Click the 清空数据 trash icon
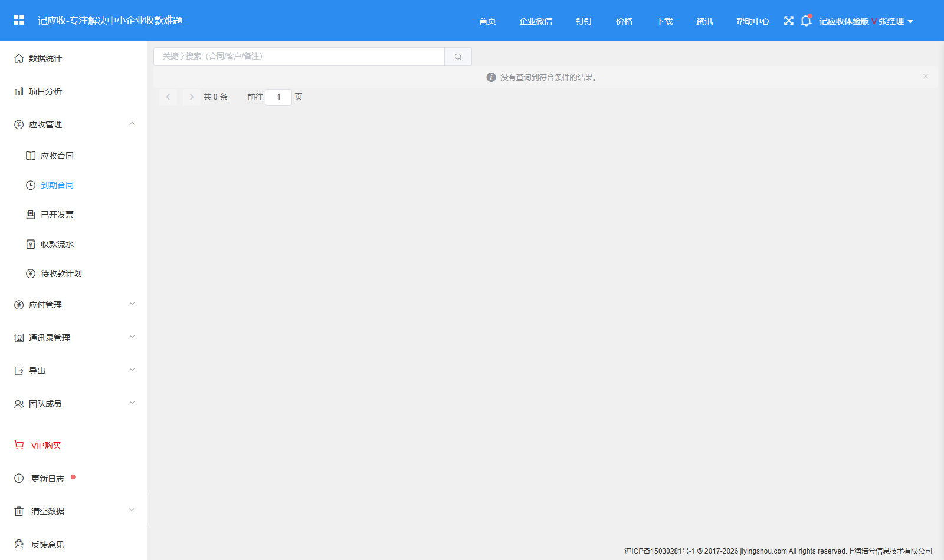Screen dimensions: 944x560 (19, 511)
